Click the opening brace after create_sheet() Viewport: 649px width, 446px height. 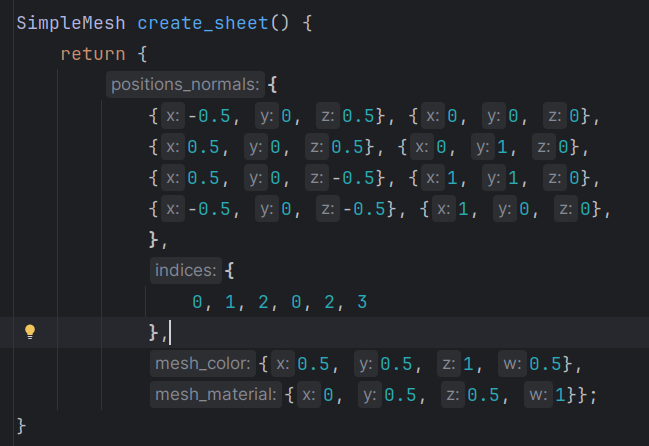[307, 22]
